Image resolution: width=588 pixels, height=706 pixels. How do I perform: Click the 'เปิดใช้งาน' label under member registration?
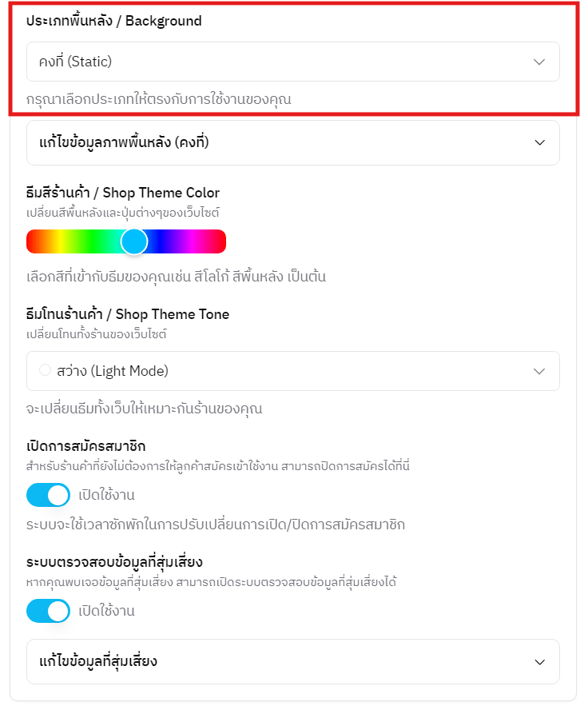106,496
